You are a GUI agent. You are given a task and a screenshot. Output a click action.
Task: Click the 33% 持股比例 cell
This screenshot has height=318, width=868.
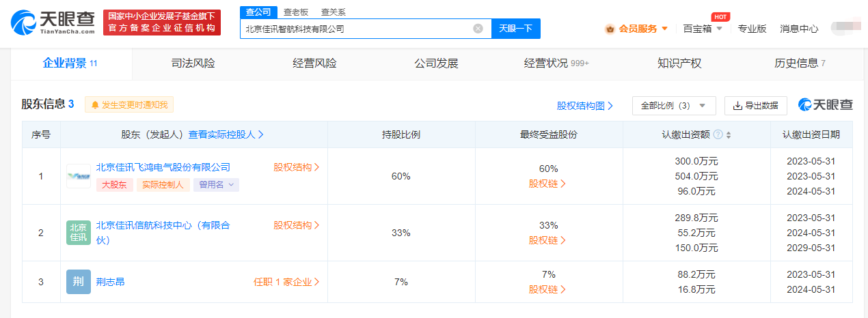point(401,233)
